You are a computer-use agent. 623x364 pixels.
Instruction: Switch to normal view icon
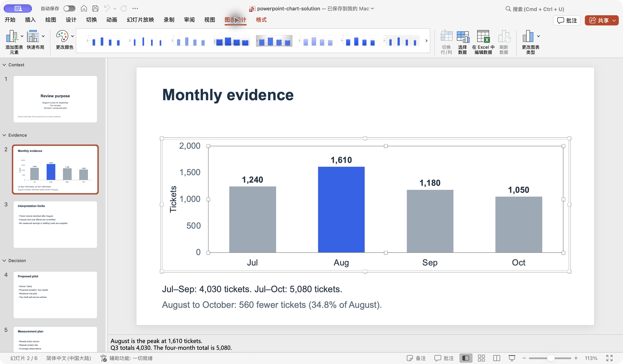click(466, 358)
